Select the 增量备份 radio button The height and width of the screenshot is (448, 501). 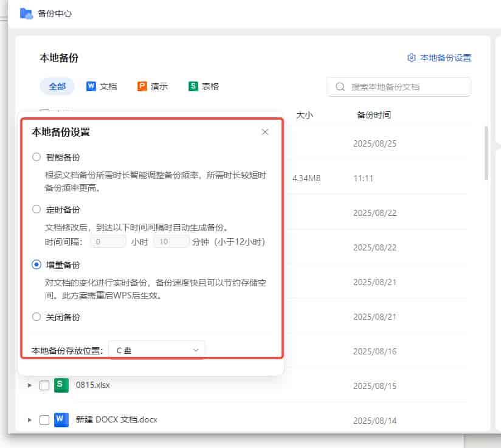36,264
